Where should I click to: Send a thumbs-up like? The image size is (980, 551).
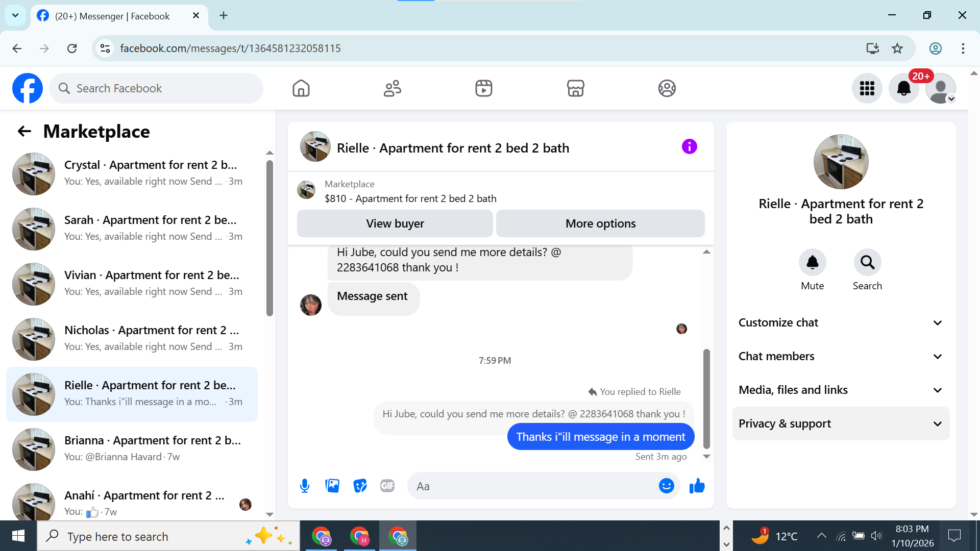(697, 486)
